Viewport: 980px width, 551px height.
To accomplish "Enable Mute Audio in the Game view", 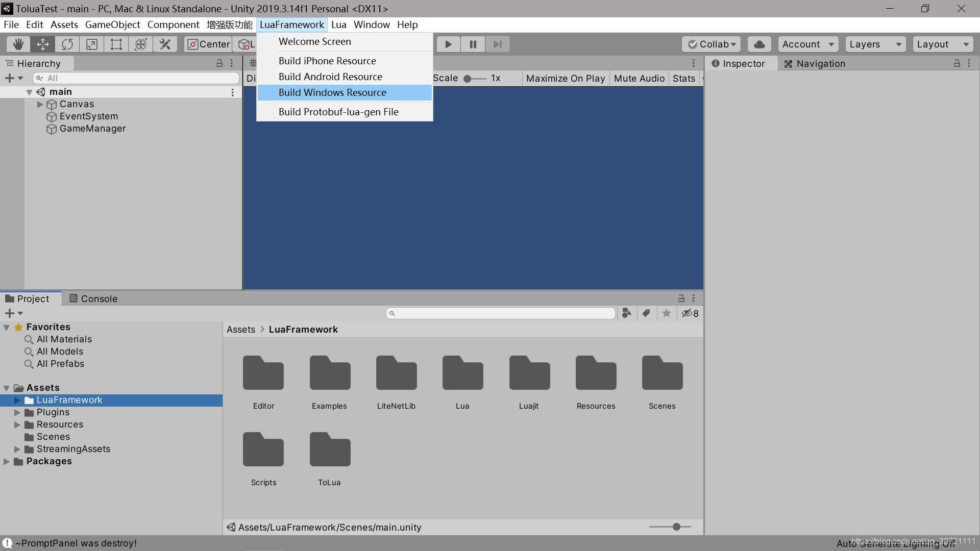I will click(639, 78).
